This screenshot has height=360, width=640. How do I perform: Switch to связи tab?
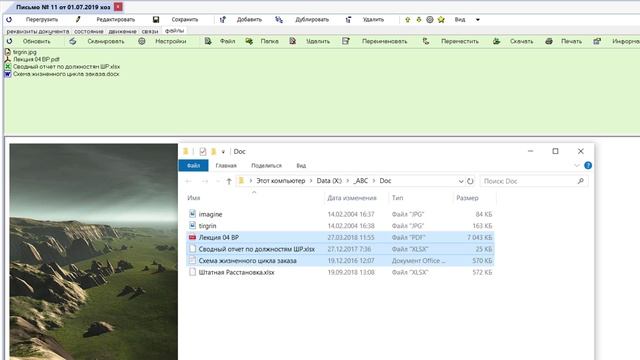click(150, 31)
